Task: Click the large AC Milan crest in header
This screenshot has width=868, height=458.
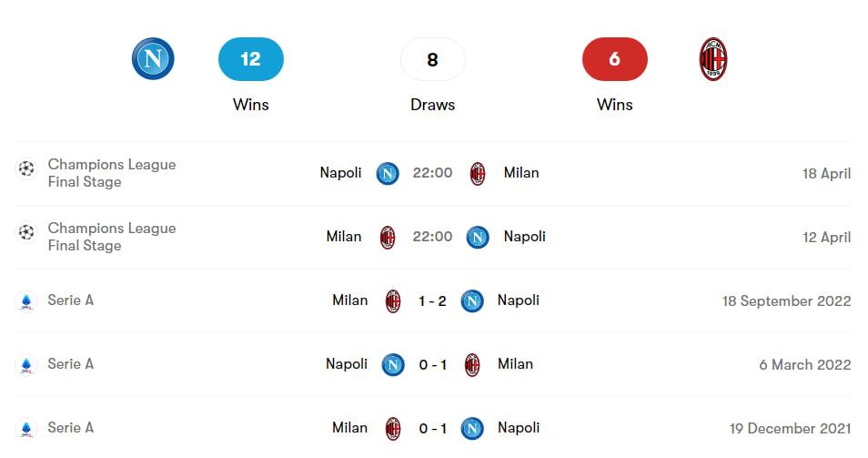Action: pos(712,59)
